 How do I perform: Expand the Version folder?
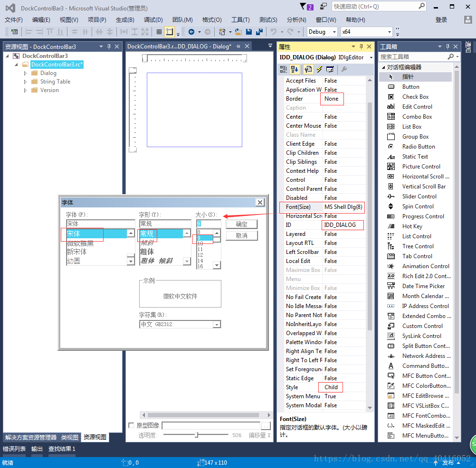(26, 90)
